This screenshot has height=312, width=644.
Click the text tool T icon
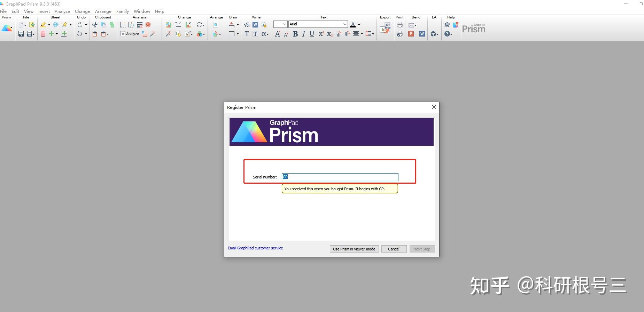(247, 34)
